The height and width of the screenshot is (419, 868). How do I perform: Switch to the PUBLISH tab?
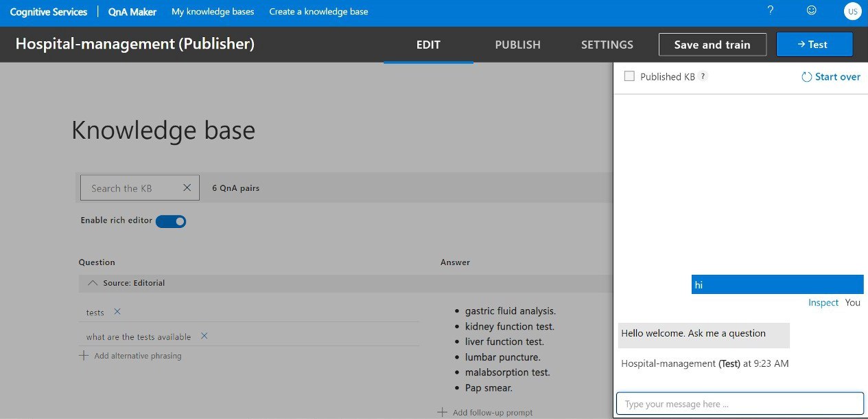tap(518, 45)
